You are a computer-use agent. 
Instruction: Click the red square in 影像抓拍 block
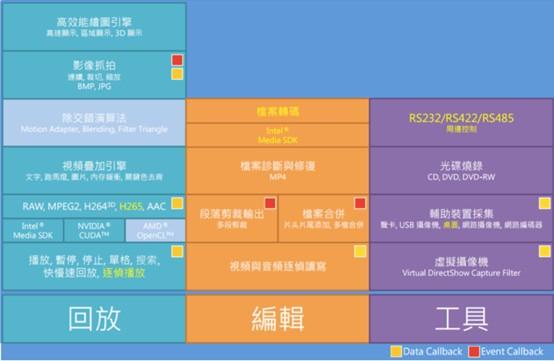[x=177, y=60]
